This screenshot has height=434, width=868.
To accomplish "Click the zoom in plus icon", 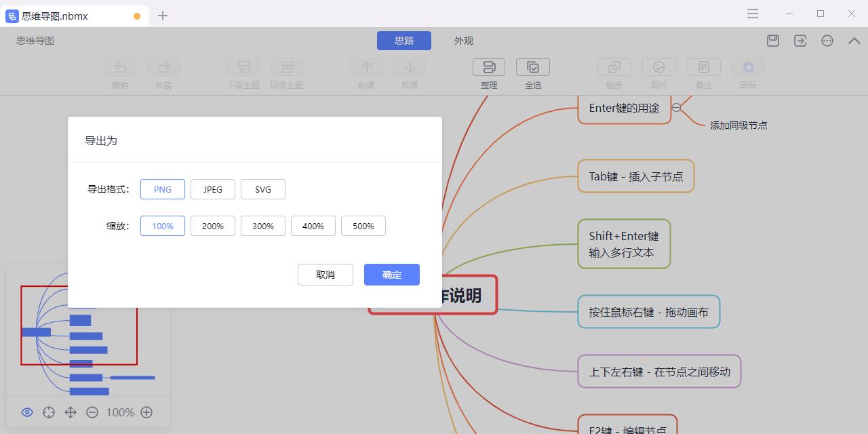I will (x=146, y=412).
